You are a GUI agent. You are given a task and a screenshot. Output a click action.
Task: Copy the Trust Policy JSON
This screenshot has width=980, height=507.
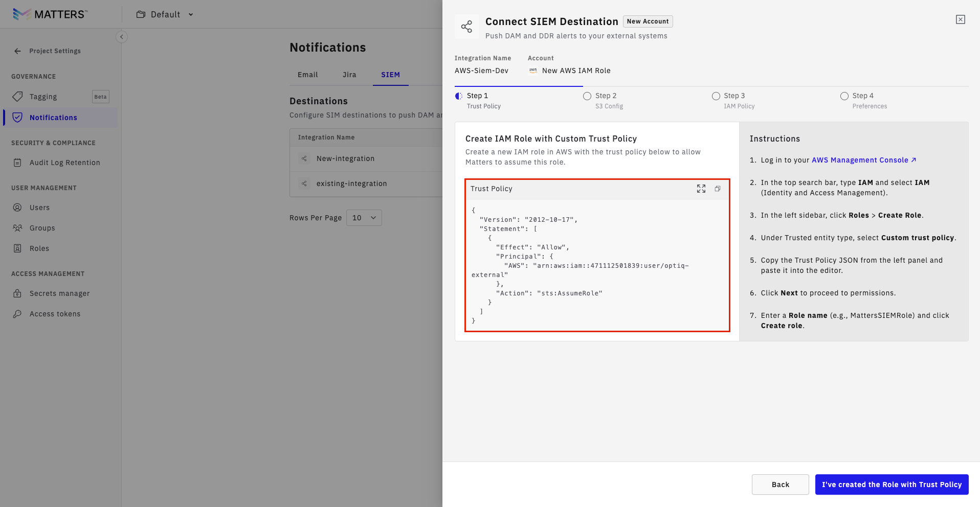point(718,189)
